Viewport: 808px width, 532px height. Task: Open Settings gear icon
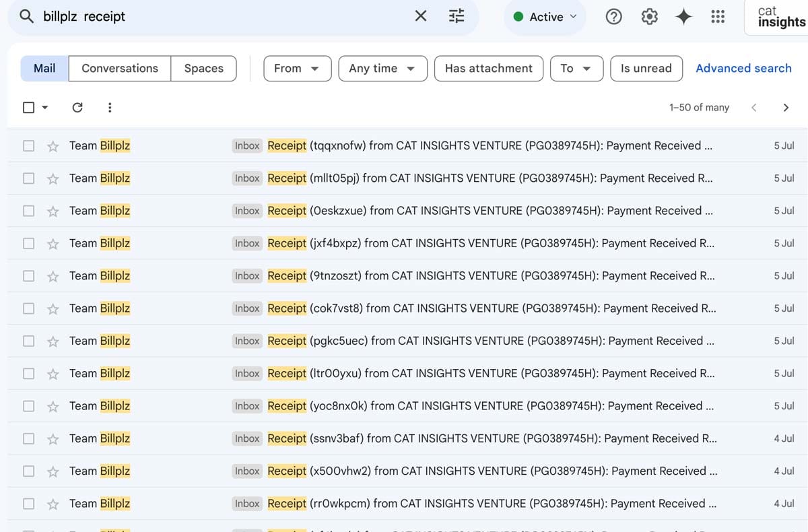649,17
